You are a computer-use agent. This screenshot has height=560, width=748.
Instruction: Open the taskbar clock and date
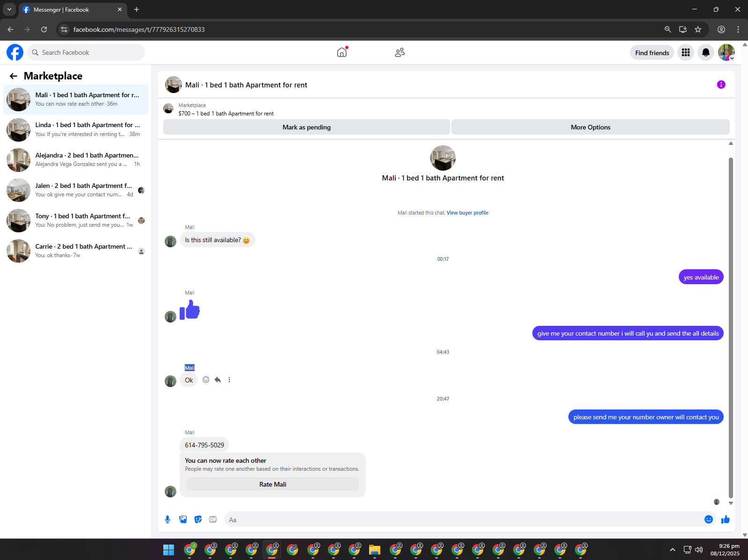[725, 550]
